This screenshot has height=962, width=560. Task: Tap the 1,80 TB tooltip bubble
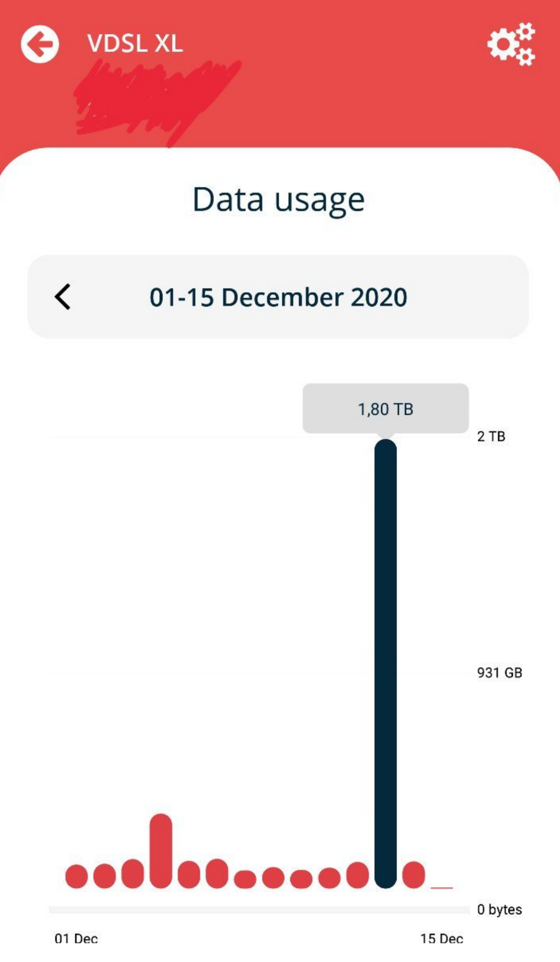click(385, 409)
